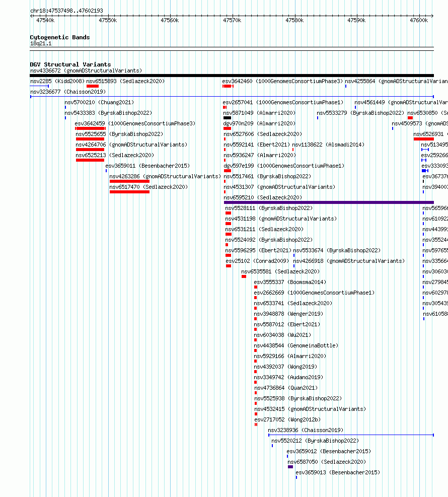448x497 pixels.
Task: Select nsv5525938 (ByrskaBishop2022) label
Action: 298,398
